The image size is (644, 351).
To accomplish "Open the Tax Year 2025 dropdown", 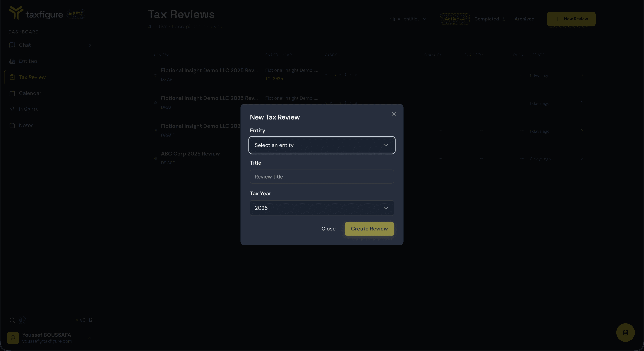I will click(322, 208).
